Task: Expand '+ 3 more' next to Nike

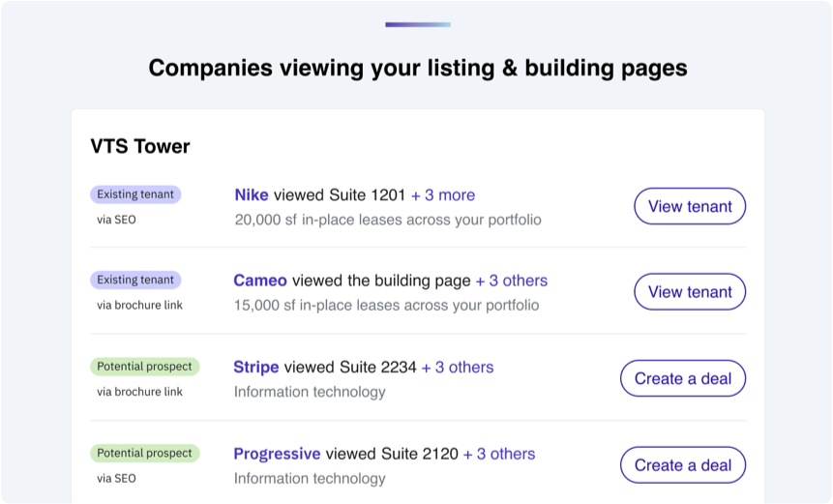Action: click(443, 195)
